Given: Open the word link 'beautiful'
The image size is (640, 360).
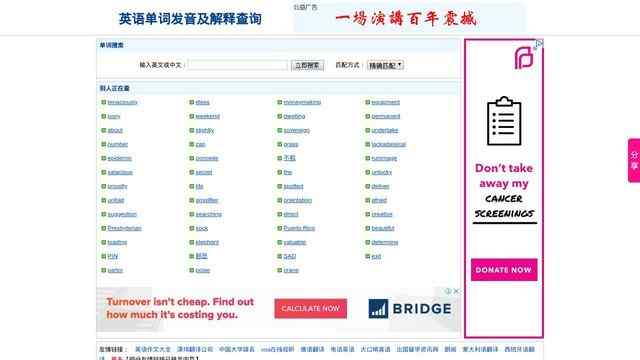Looking at the screenshot, I should pos(383,228).
